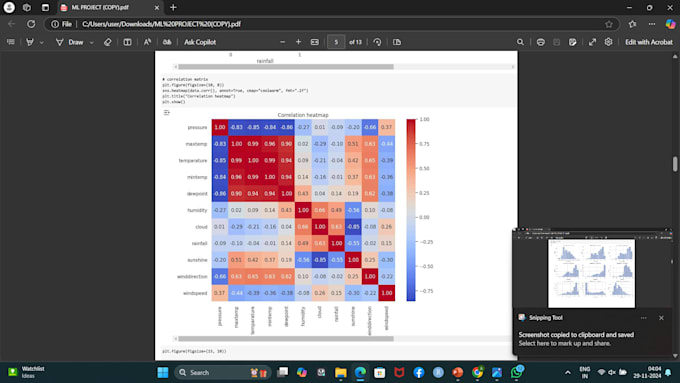680x383 pixels.
Task: Click Edit with Acrobat
Action: tap(649, 42)
